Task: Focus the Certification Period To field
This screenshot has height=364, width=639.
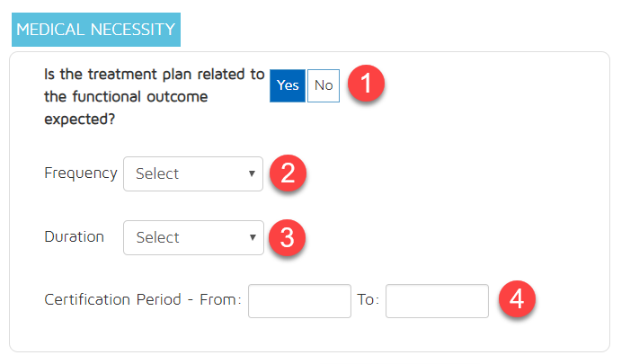Action: click(x=437, y=300)
